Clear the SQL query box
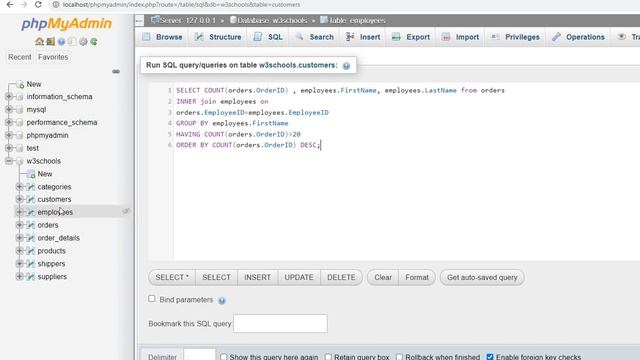 coord(383,278)
